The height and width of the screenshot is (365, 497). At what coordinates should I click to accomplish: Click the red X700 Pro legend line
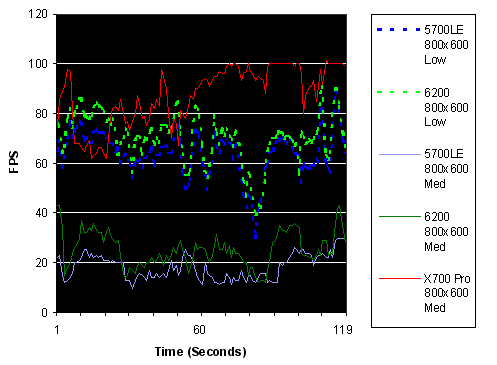click(x=400, y=278)
